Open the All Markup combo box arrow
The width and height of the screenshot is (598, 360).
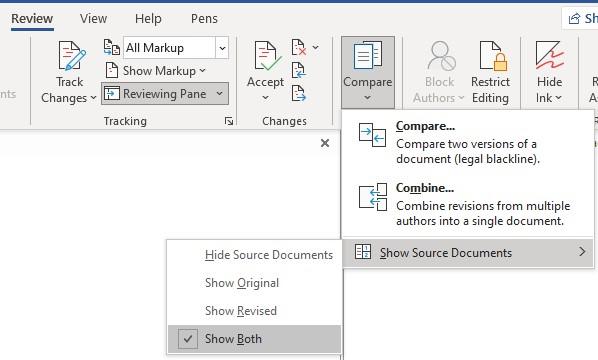[222, 48]
